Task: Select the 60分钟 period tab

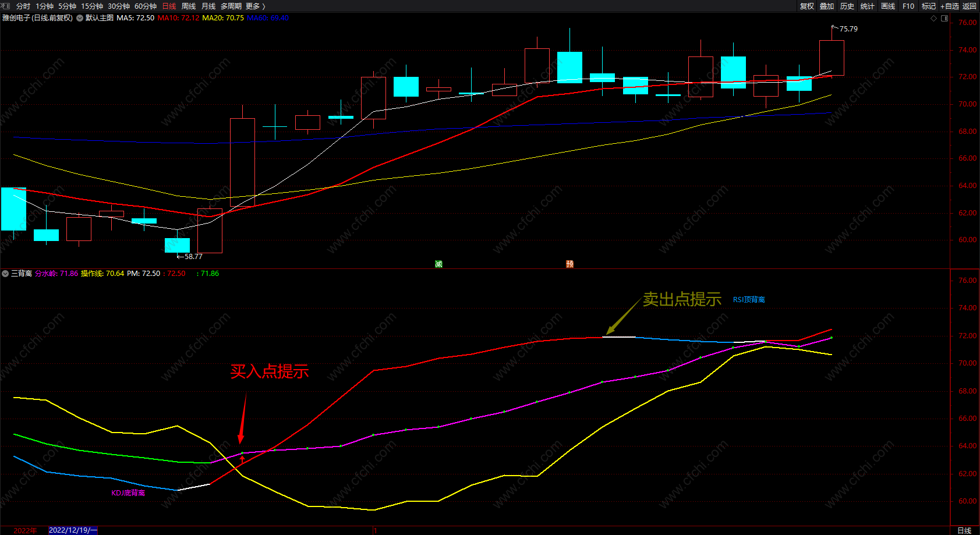Action: point(146,6)
